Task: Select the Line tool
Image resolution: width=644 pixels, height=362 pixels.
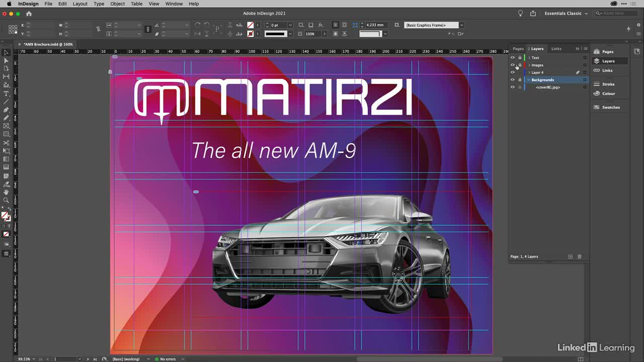Action: 6,102
